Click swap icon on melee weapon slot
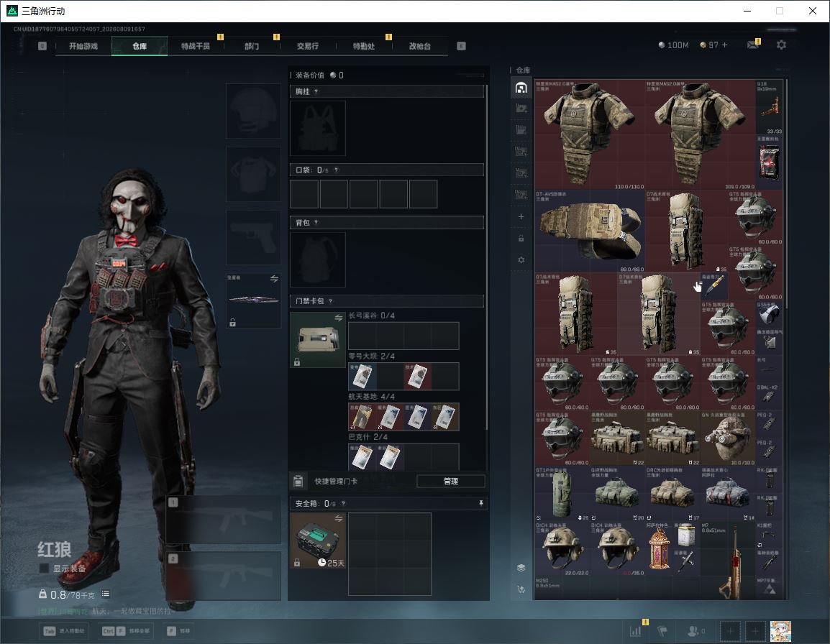Image resolution: width=830 pixels, height=644 pixels. click(x=274, y=279)
